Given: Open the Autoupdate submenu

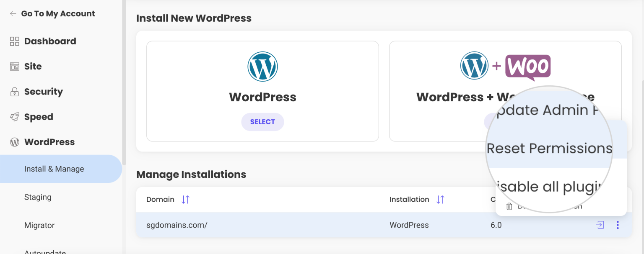Looking at the screenshot, I should (x=45, y=252).
